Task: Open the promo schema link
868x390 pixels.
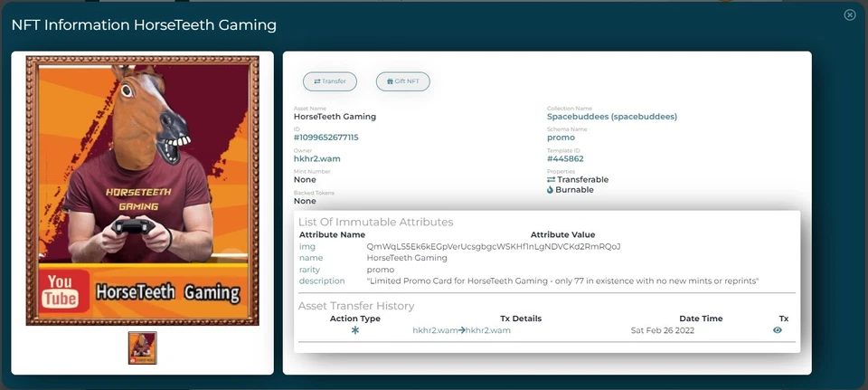Action: [561, 138]
